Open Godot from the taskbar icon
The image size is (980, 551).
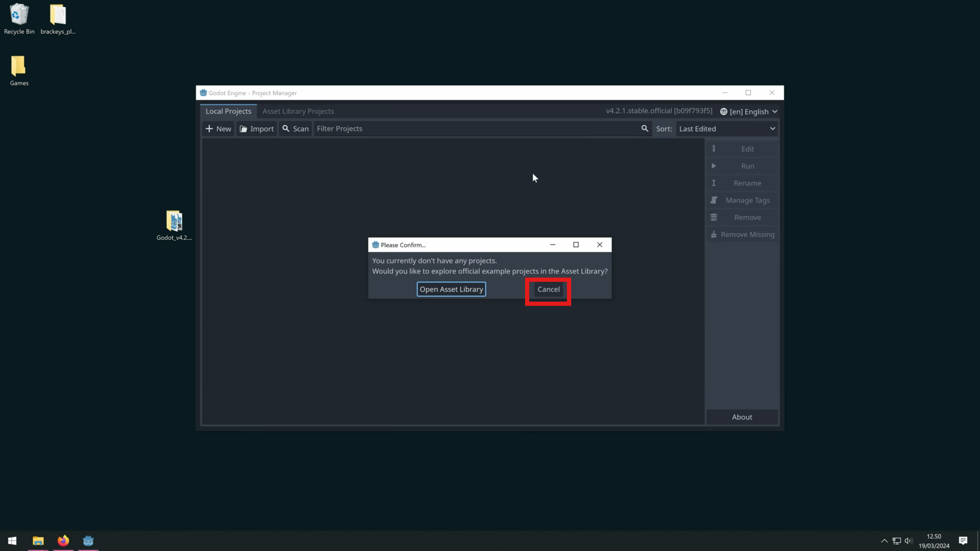(88, 540)
